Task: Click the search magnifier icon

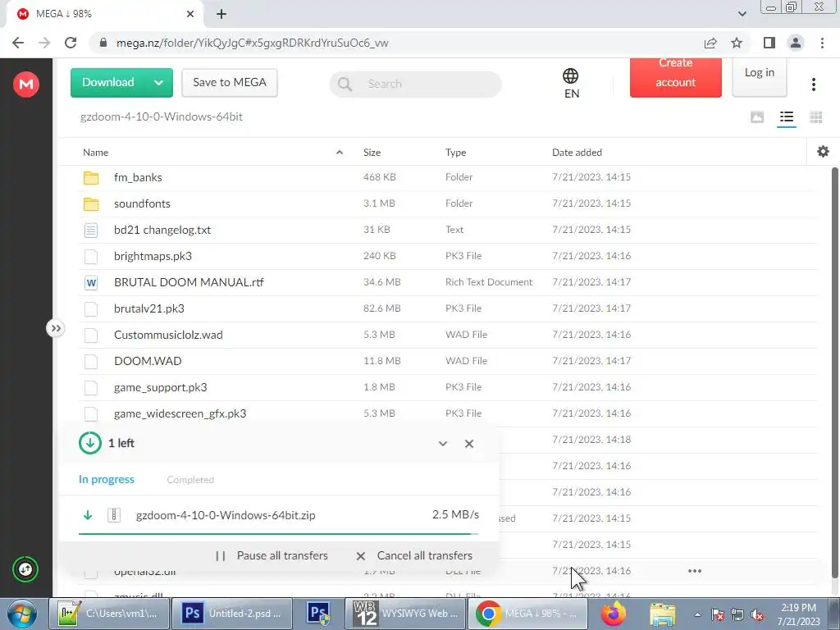Action: click(345, 84)
